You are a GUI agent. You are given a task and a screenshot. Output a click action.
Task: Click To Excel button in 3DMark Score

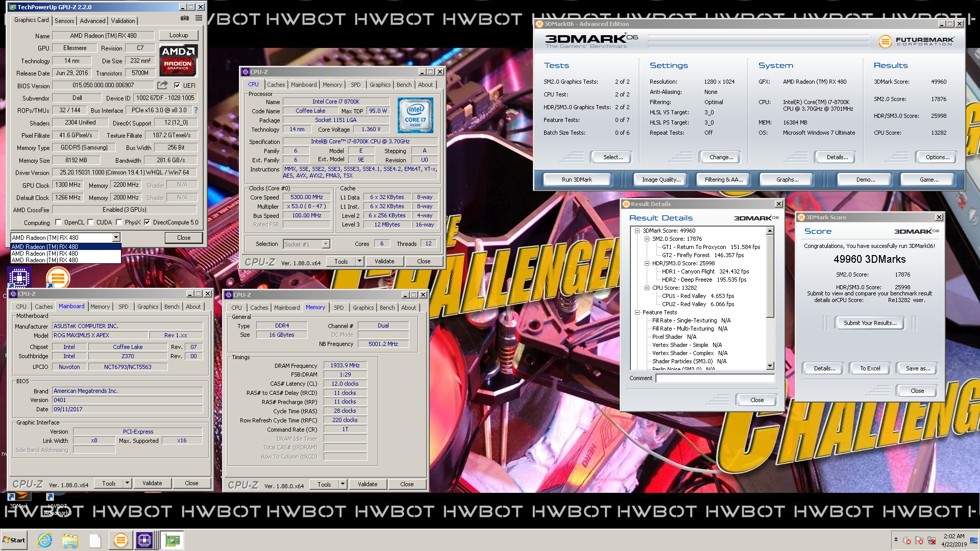pos(870,368)
